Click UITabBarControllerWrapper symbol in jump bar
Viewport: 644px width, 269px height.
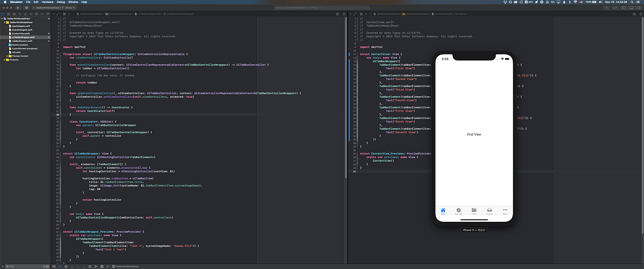point(178,14)
